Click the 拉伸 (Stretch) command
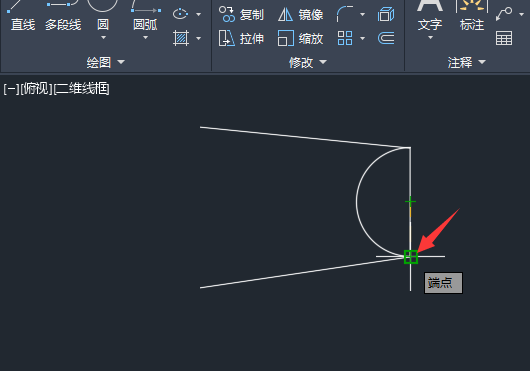The image size is (530, 371). pyautogui.click(x=241, y=38)
